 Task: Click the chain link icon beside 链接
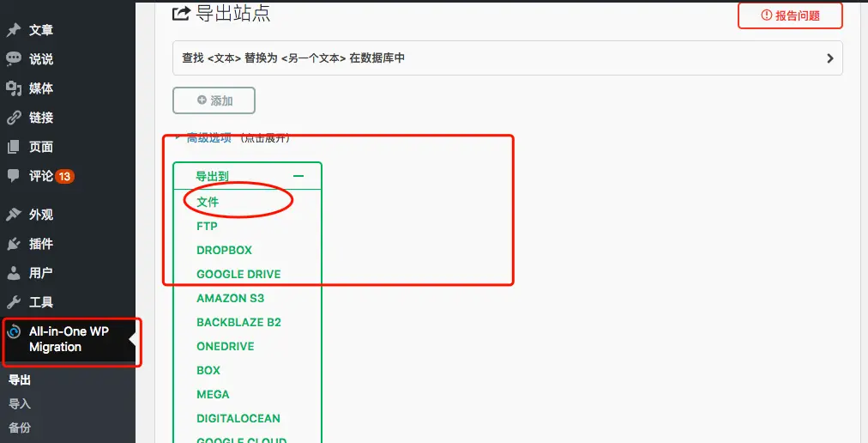pyautogui.click(x=14, y=118)
